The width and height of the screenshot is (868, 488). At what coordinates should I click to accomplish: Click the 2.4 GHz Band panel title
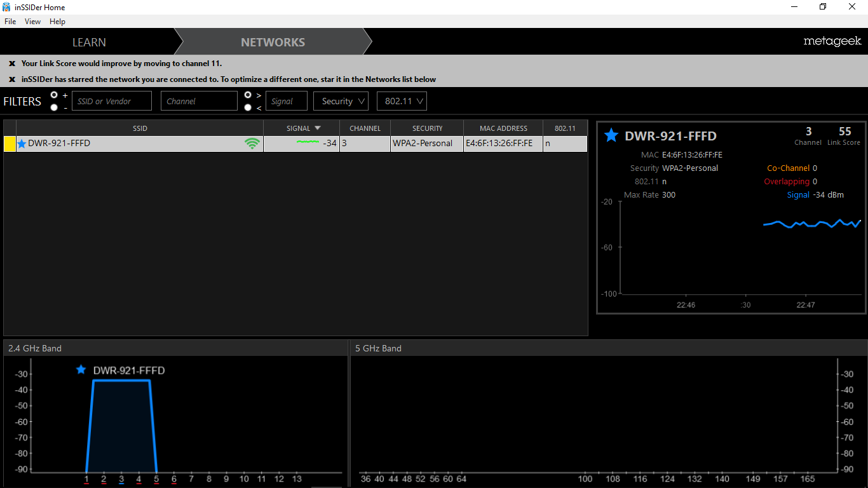(x=35, y=348)
